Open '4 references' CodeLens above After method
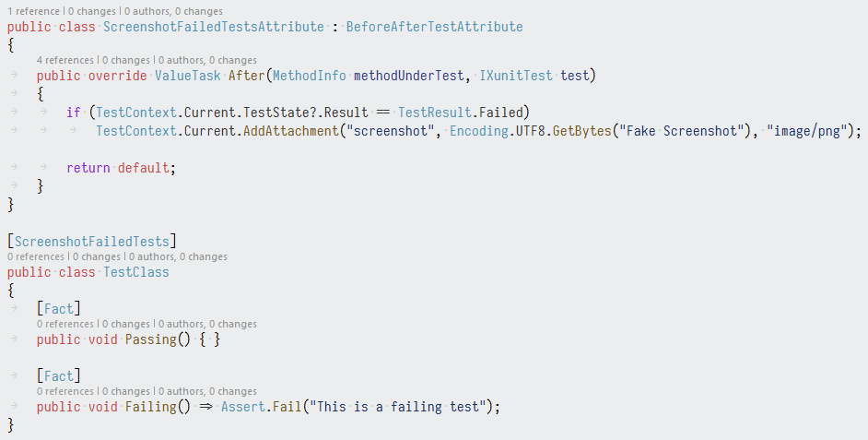The height and width of the screenshot is (440, 868). coord(65,60)
